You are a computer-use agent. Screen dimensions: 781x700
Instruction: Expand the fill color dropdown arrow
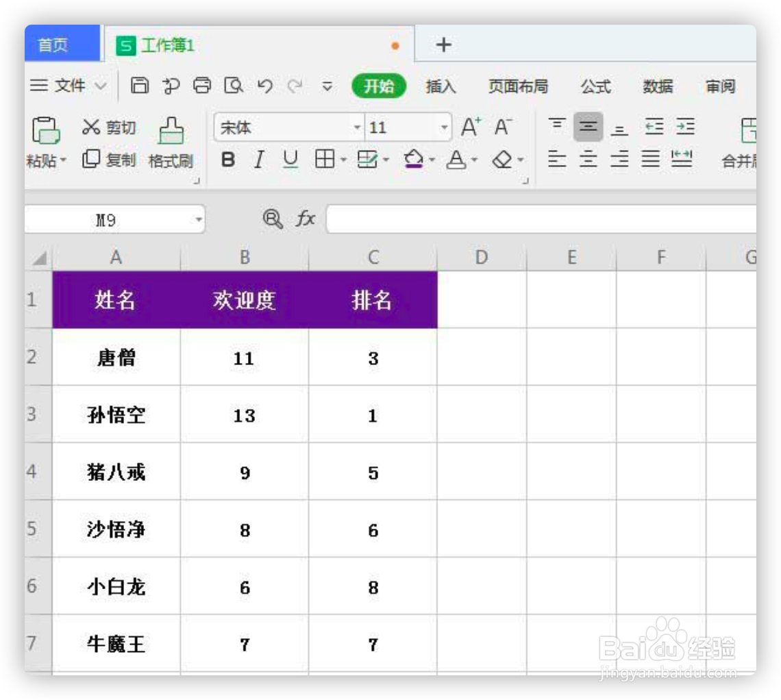[x=432, y=160]
